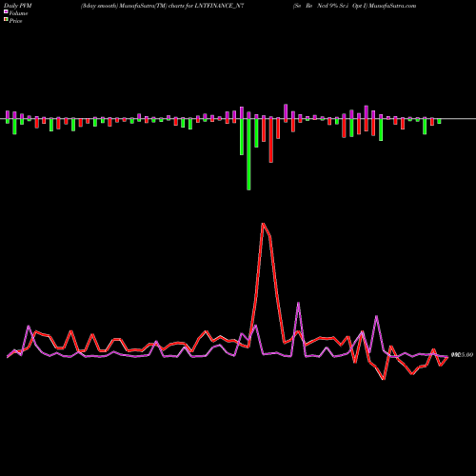Click the 'Price' legend label

(15, 21)
